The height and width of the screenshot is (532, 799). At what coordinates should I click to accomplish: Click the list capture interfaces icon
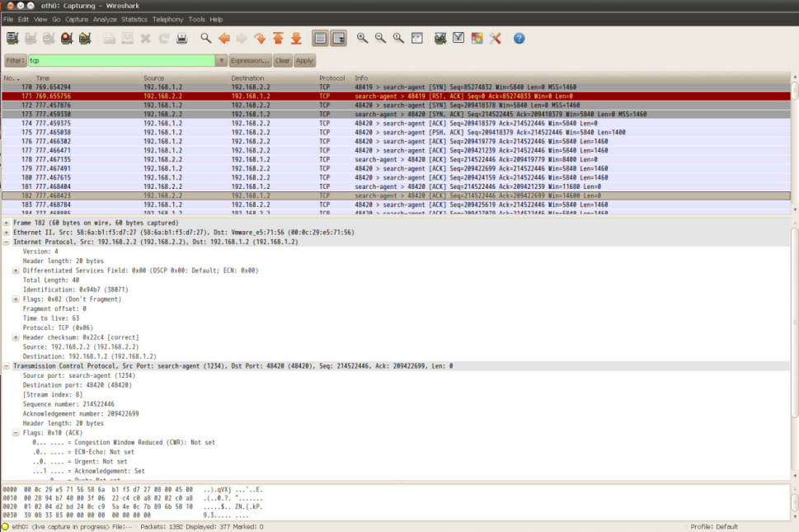pos(12,39)
